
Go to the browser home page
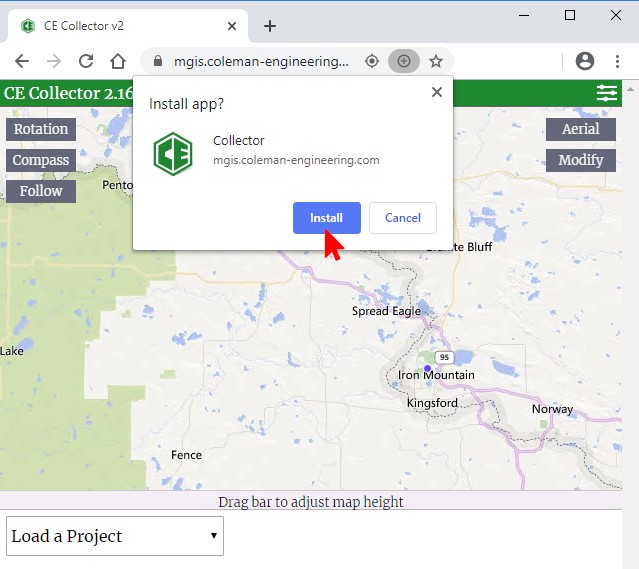pyautogui.click(x=118, y=61)
